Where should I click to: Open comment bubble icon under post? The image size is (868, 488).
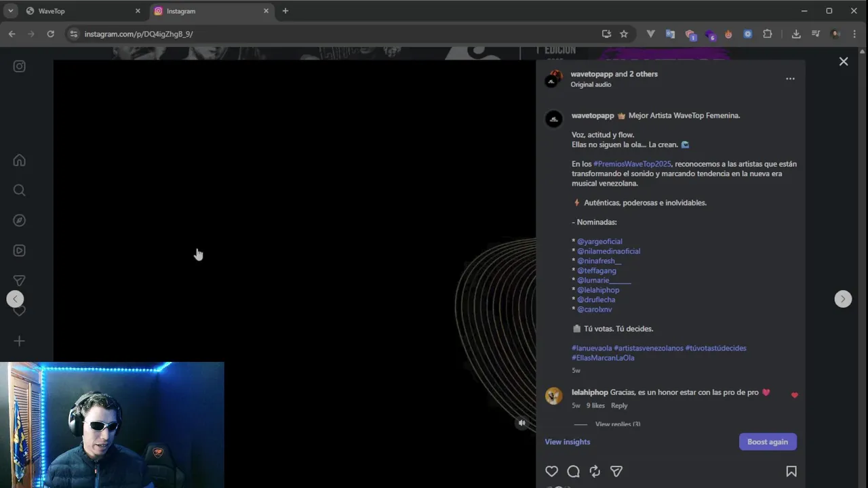pos(573,472)
